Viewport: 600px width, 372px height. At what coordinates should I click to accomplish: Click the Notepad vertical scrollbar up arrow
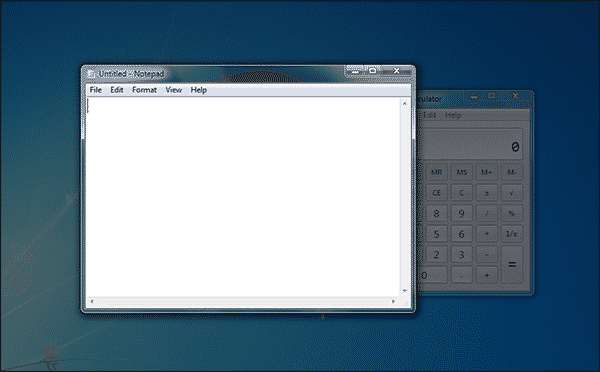404,103
